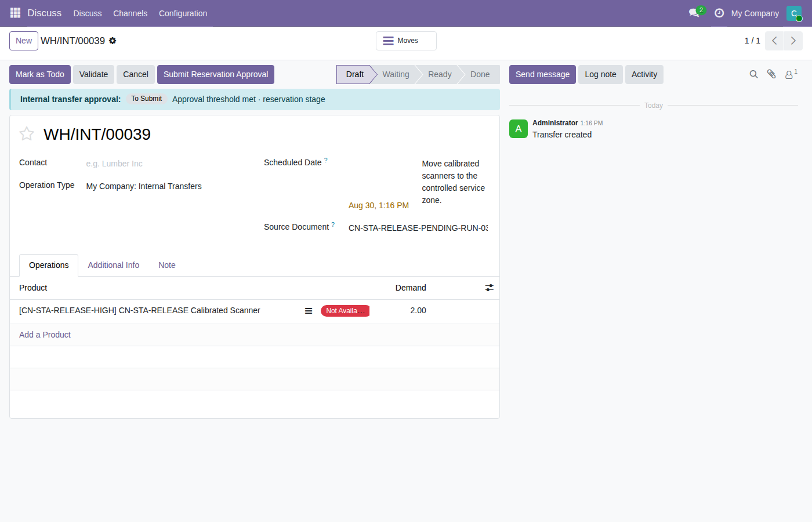
Task: Click the New button
Action: pyautogui.click(x=24, y=41)
